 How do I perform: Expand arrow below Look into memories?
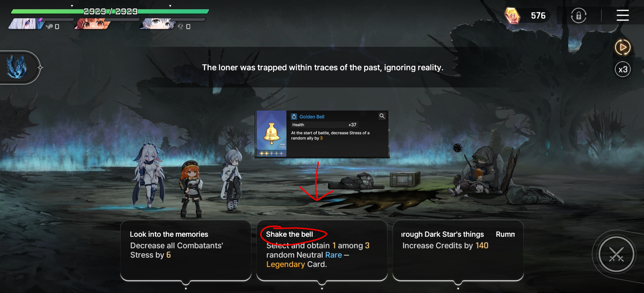pos(186,284)
